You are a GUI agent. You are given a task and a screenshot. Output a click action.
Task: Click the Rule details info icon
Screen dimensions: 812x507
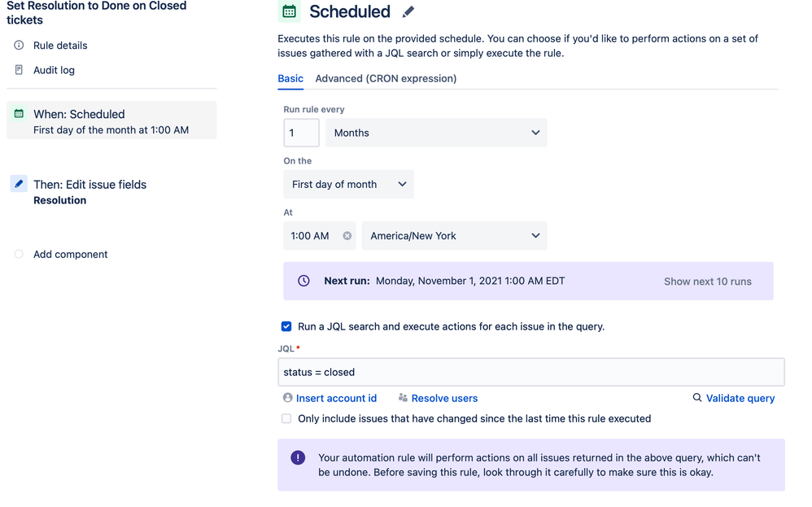coord(19,45)
